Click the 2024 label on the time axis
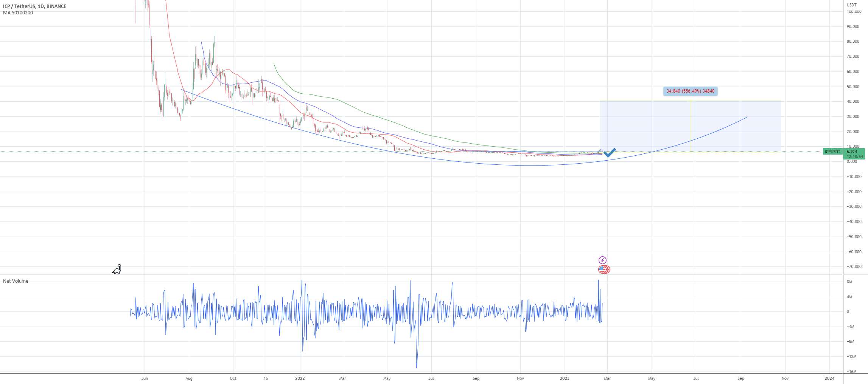868x384 pixels. [x=829, y=378]
